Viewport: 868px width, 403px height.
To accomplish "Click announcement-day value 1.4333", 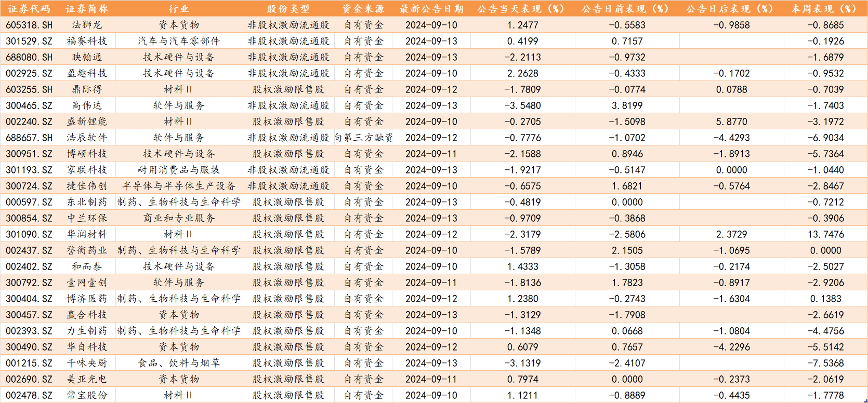I will 523,266.
